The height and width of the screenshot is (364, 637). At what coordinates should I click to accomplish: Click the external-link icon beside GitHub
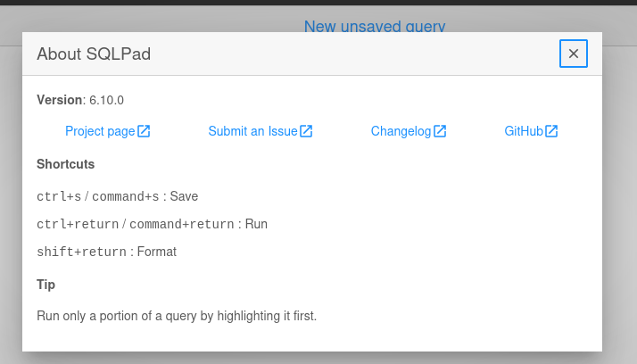[551, 131]
